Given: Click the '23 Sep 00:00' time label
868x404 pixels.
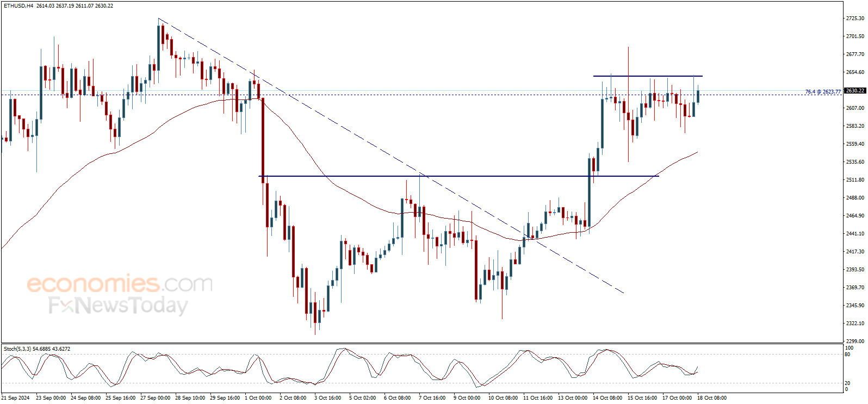Looking at the screenshot, I should (x=51, y=398).
